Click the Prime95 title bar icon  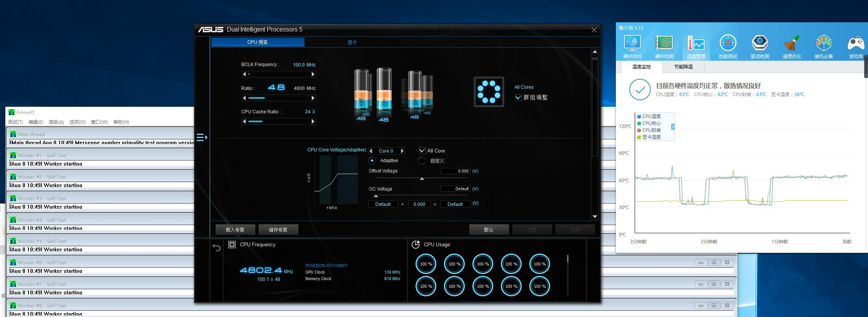pyautogui.click(x=12, y=112)
